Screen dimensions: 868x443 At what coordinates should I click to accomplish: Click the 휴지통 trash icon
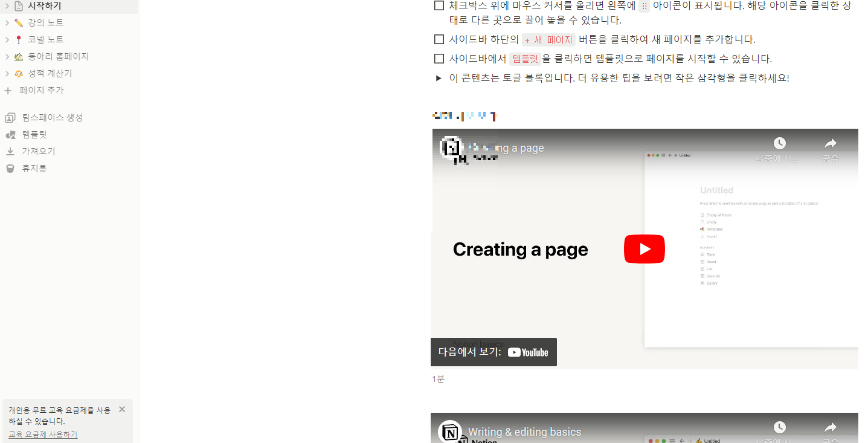[x=10, y=168]
